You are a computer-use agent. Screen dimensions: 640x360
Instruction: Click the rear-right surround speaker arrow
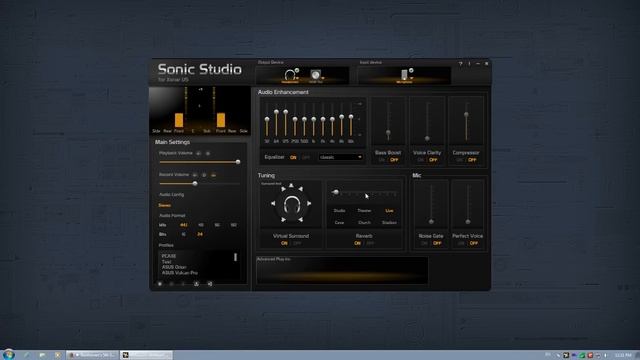[300, 220]
